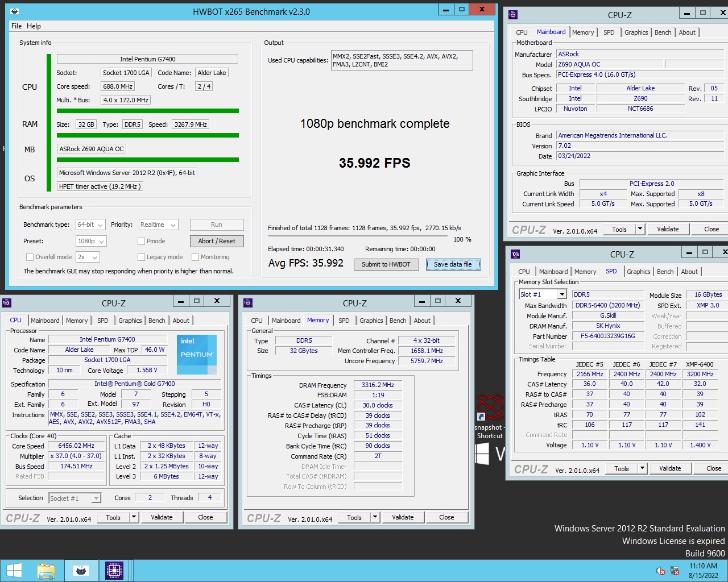This screenshot has height=582, width=728.
Task: Open the File menu in HWBOT
Action: pos(16,26)
